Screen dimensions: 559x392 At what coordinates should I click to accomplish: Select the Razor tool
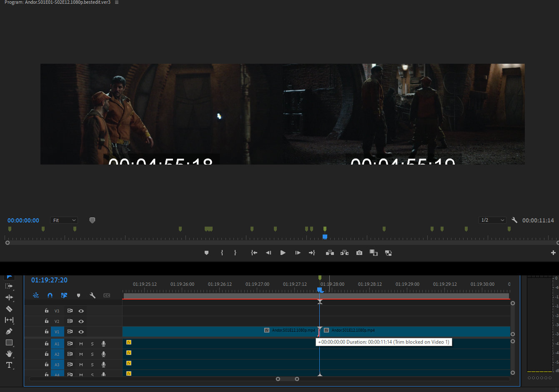coord(9,309)
